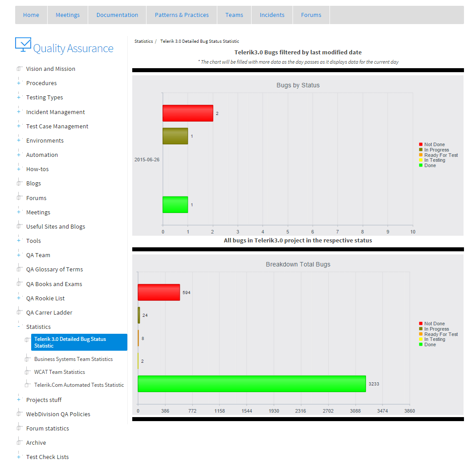Screen dimensions: 476x463
Task: Click the page icon beside Useful Sites and Blogs
Action: click(x=19, y=226)
